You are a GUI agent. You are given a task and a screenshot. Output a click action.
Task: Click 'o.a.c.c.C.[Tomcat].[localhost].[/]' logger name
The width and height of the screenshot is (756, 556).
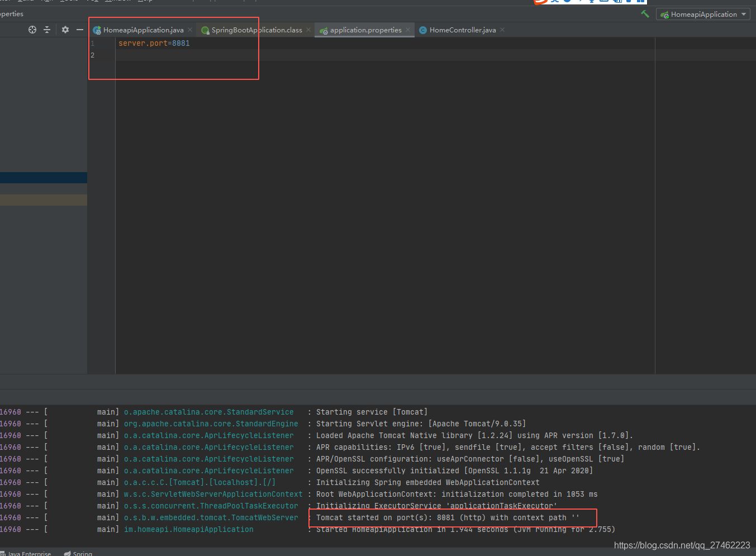click(199, 483)
